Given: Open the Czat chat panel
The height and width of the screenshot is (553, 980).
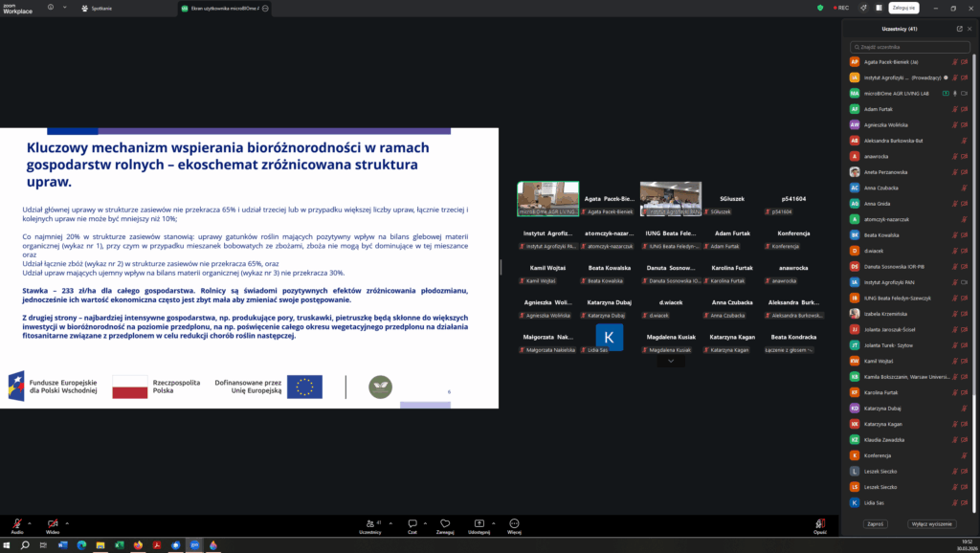Looking at the screenshot, I should click(x=412, y=523).
